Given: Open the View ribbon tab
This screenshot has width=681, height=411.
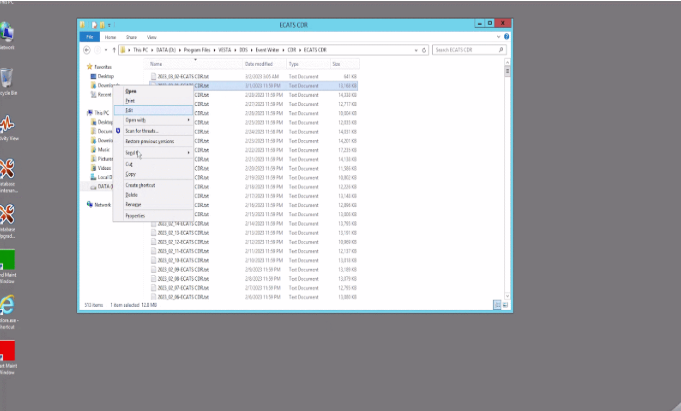Looking at the screenshot, I should (x=152, y=37).
